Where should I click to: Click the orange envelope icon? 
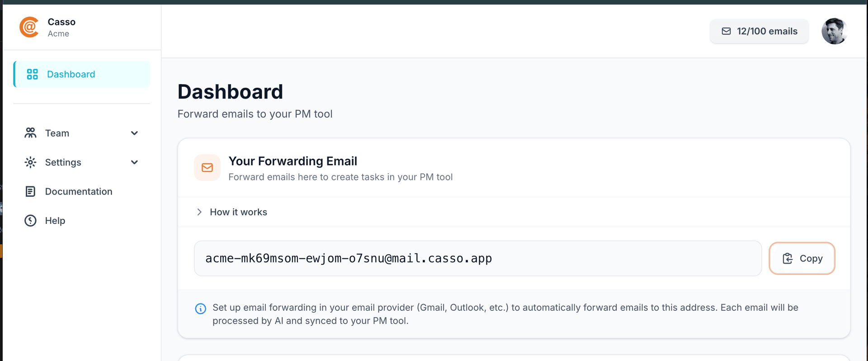point(207,167)
